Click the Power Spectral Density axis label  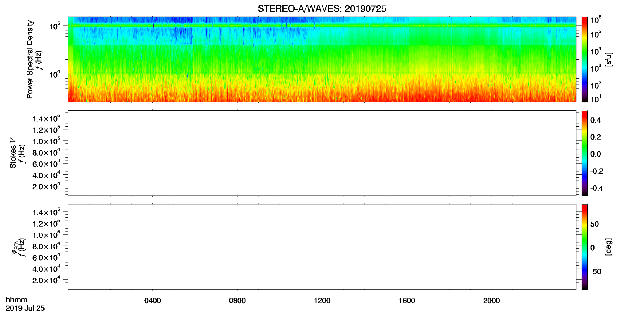point(30,59)
